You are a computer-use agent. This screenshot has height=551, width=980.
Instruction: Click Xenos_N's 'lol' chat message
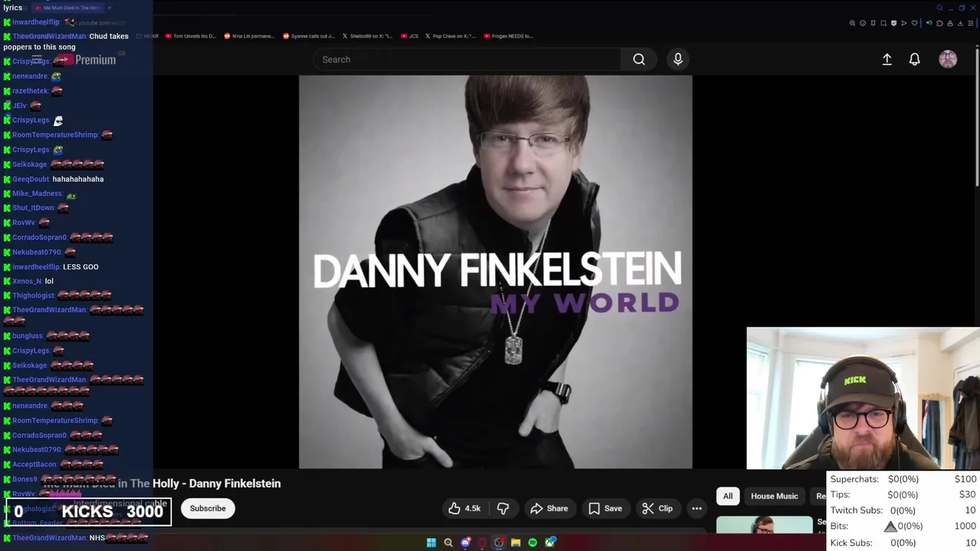coord(49,281)
